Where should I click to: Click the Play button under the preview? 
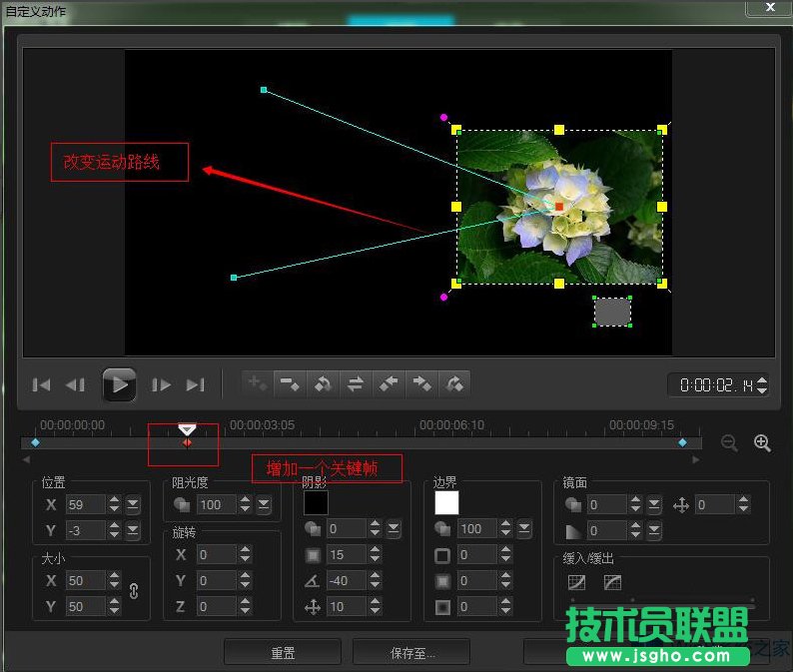[x=119, y=383]
